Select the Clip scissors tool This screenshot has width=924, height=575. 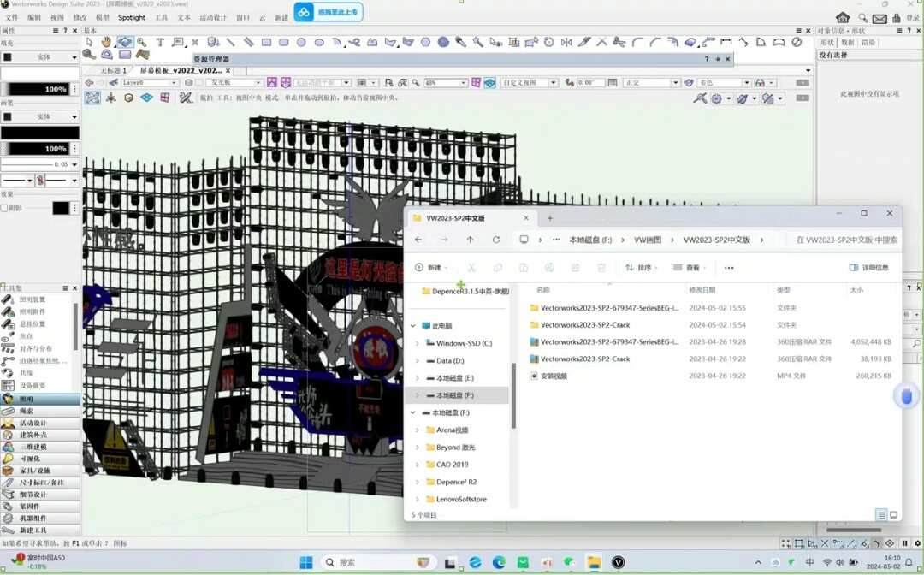619,42
